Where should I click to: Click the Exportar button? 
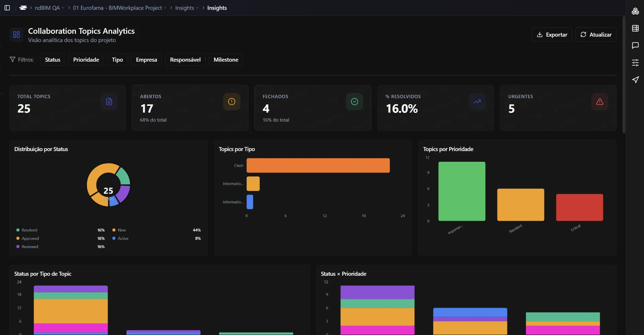tap(552, 34)
